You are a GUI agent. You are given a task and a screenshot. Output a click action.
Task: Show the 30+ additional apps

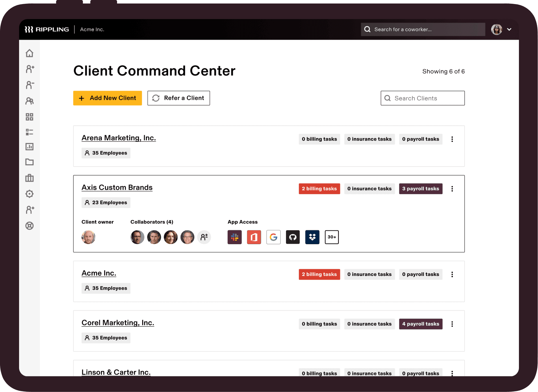[x=331, y=237]
